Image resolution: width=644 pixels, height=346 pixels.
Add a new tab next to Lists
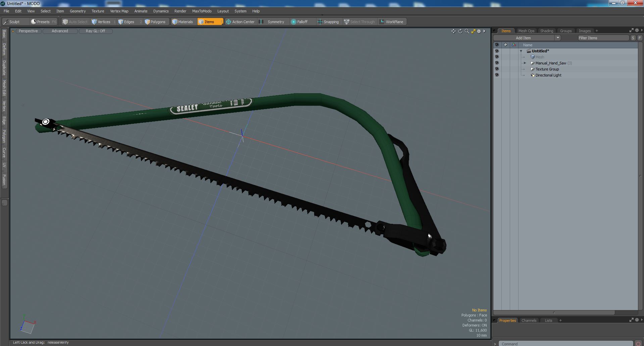pyautogui.click(x=560, y=320)
